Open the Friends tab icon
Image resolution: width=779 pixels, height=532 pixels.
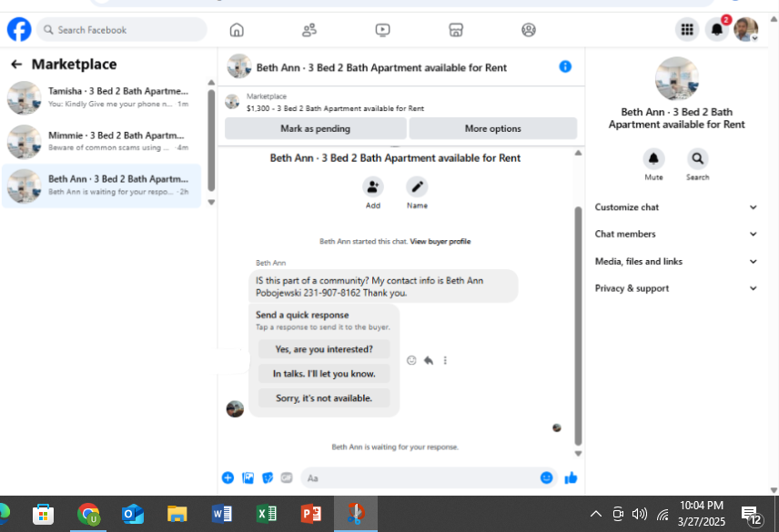(309, 30)
